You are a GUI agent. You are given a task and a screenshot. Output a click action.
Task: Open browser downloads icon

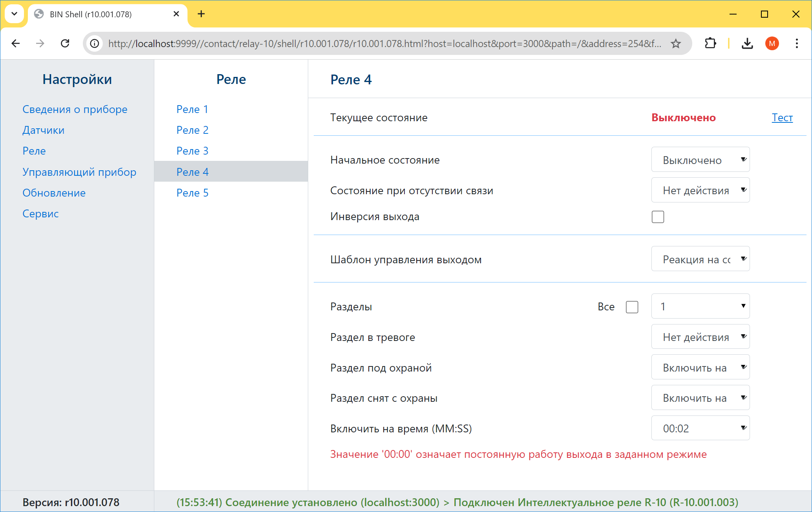[x=747, y=44]
